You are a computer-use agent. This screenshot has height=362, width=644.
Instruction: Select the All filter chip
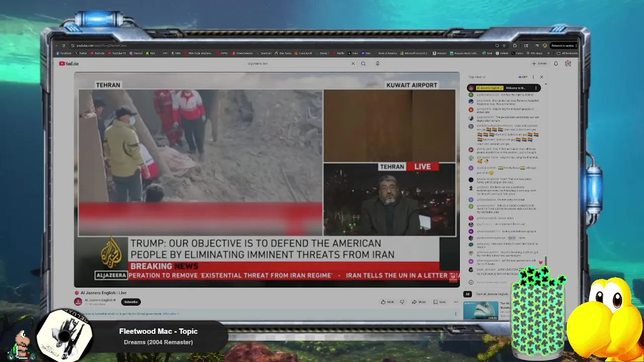[467, 294]
